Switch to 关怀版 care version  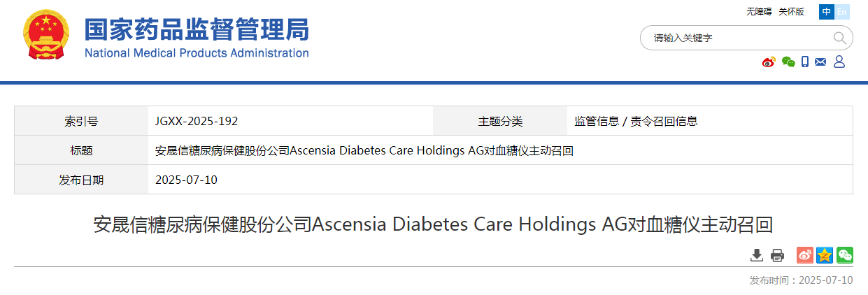tap(792, 12)
